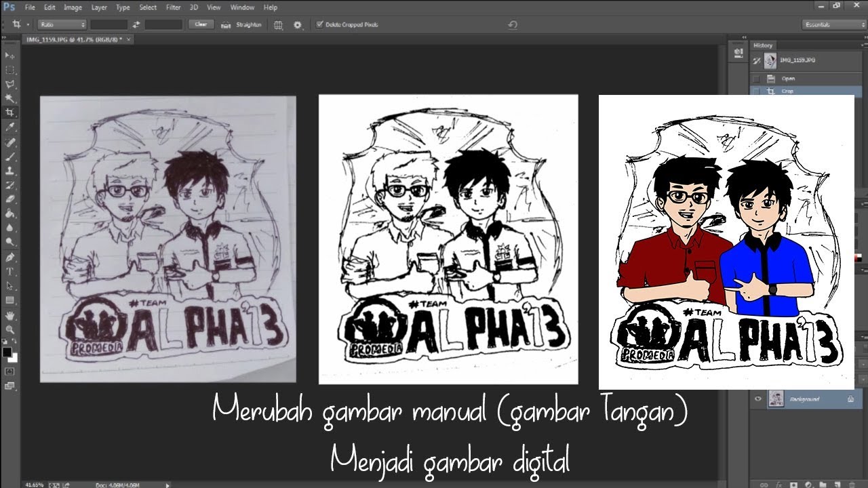Select the Move tool
868x488 pixels.
click(9, 56)
